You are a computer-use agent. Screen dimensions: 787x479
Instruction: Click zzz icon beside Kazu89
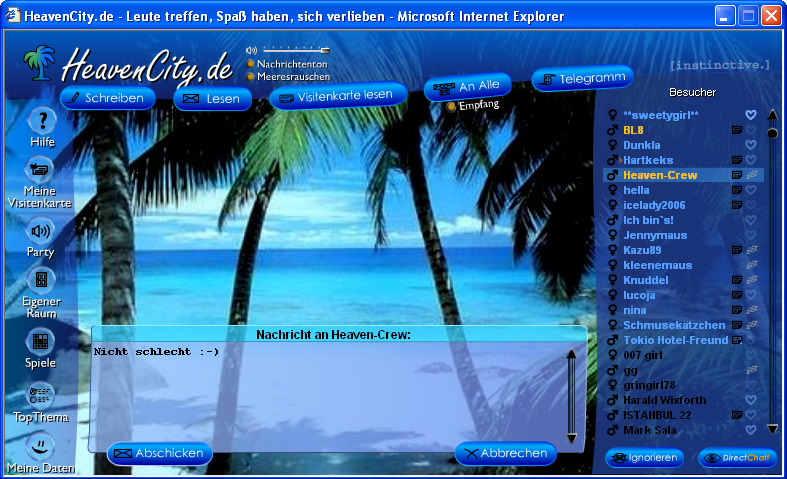[751, 250]
